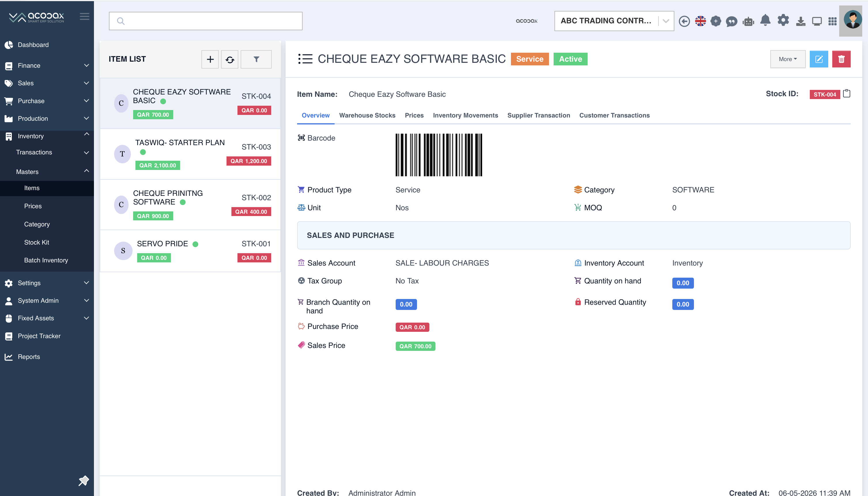Viewport: 868px width, 496px height.
Task: Switch to the Warehouse Stocks tab
Action: [x=367, y=116]
